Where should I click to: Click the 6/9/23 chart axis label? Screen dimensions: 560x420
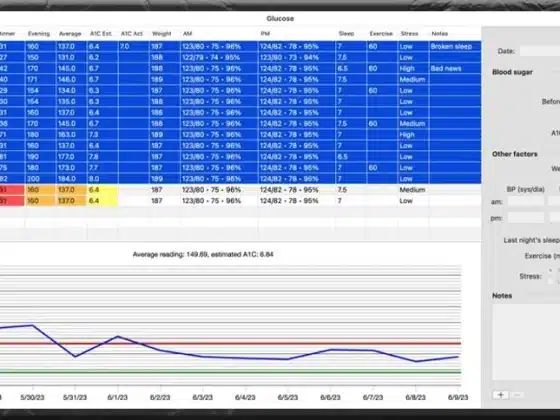(458, 398)
